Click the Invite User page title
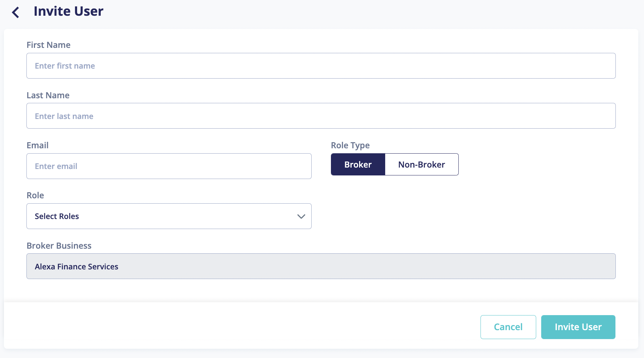The width and height of the screenshot is (644, 358). pyautogui.click(x=68, y=11)
